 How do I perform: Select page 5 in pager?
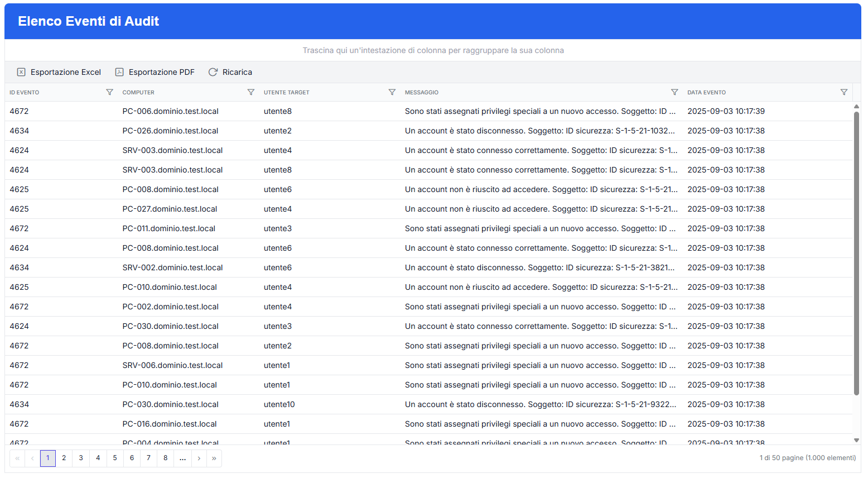click(x=115, y=458)
